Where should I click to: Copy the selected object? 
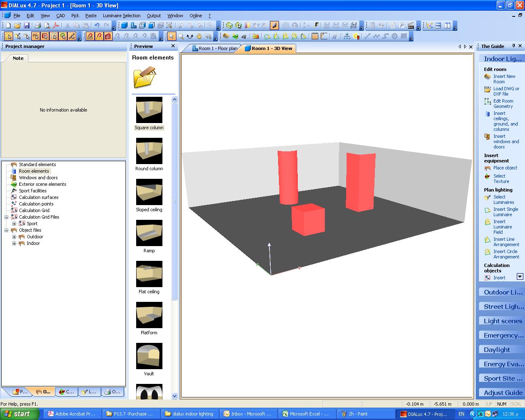tap(75, 25)
